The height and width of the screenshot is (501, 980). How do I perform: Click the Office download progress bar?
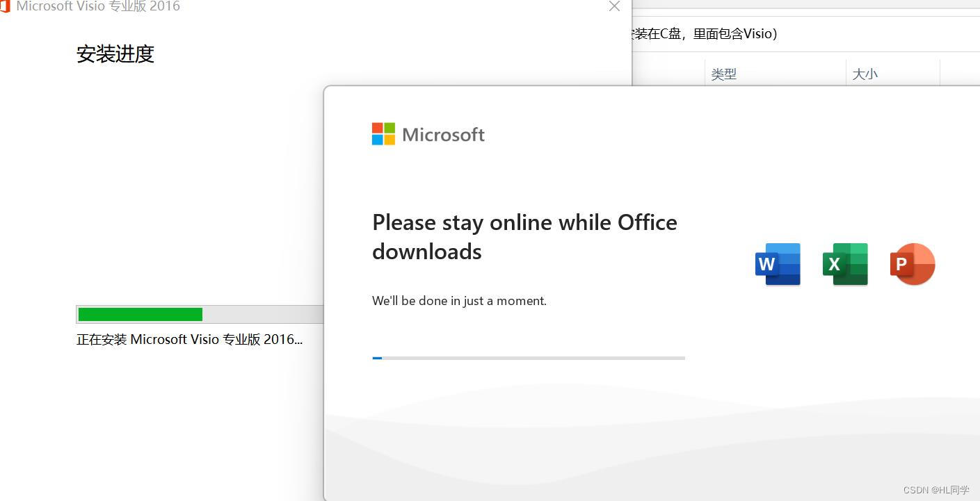point(528,358)
